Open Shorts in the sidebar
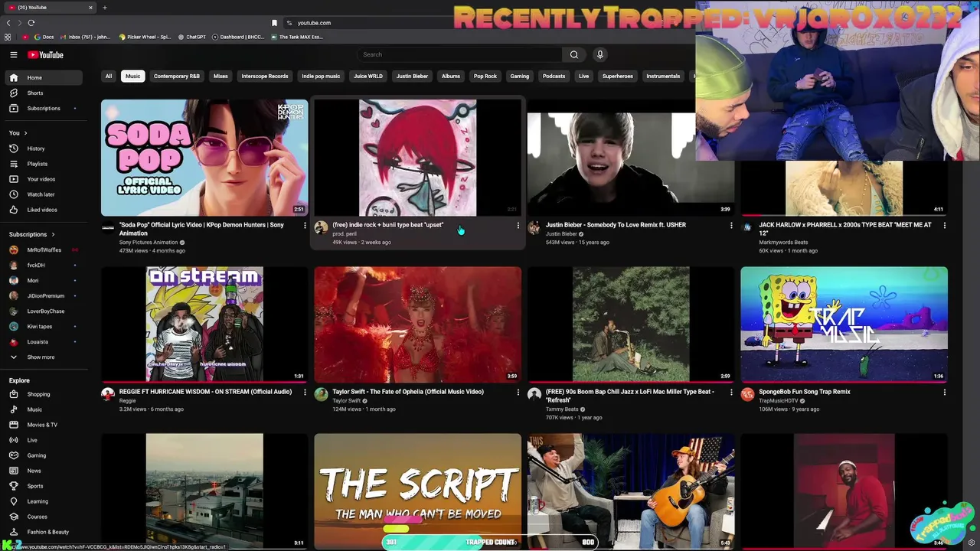The width and height of the screenshot is (980, 551). pos(43,93)
